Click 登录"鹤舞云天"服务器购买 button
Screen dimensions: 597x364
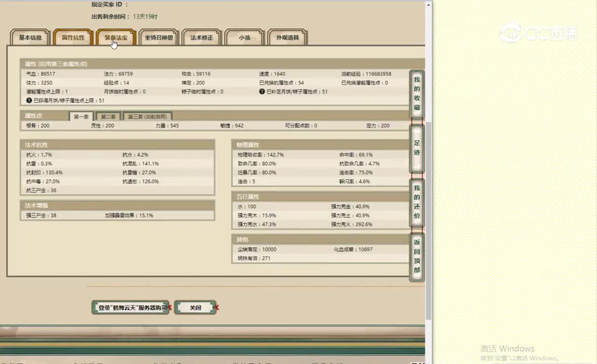(x=131, y=308)
